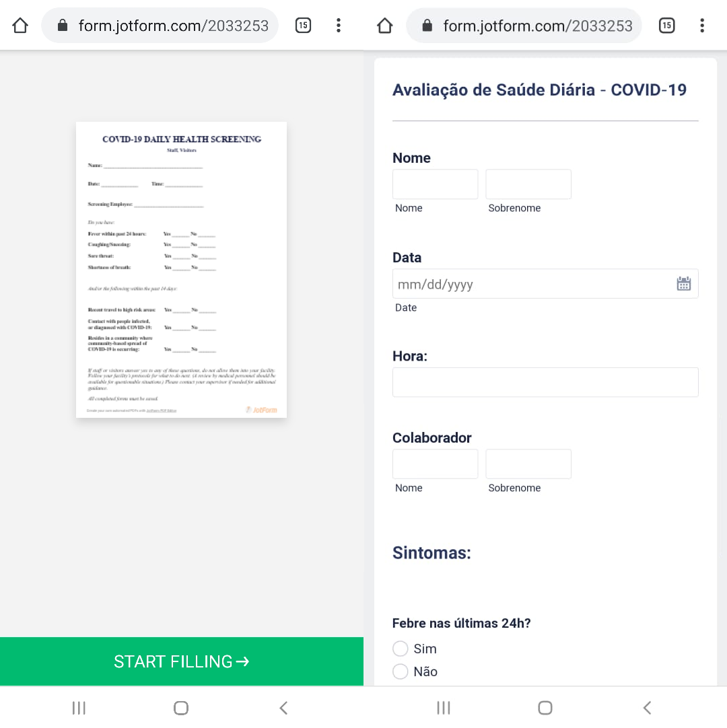Screen dimensions: 727x728
Task: Open three-dot menu in left browser
Action: coord(339,26)
